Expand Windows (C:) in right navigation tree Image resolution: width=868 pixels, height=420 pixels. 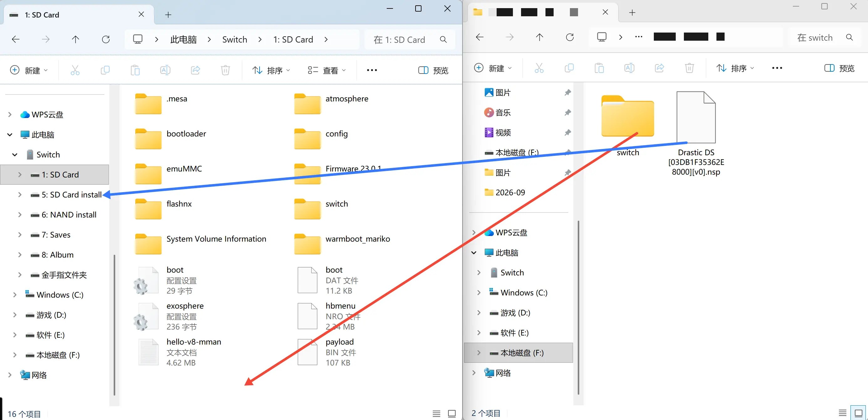tap(479, 293)
